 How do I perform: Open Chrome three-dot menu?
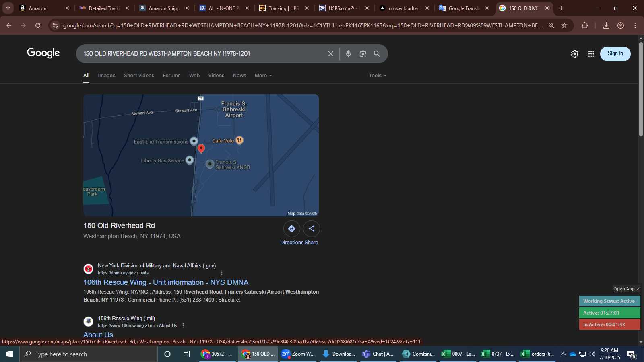click(635, 25)
